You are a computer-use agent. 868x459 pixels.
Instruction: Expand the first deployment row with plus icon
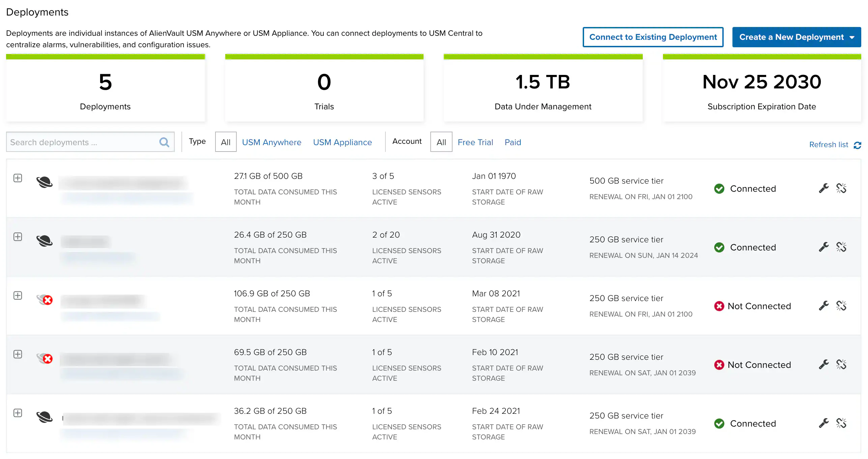pos(18,178)
